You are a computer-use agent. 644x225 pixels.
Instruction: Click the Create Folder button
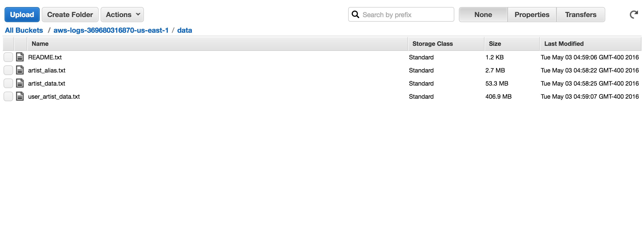70,15
